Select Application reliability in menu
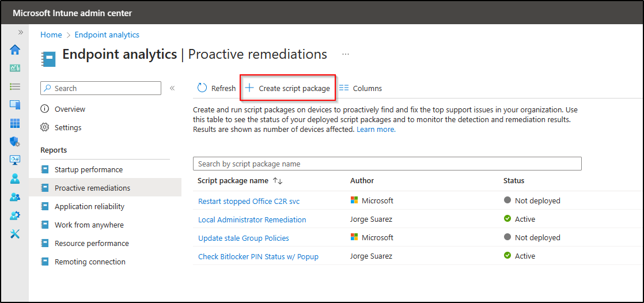The height and width of the screenshot is (303, 644). (89, 206)
